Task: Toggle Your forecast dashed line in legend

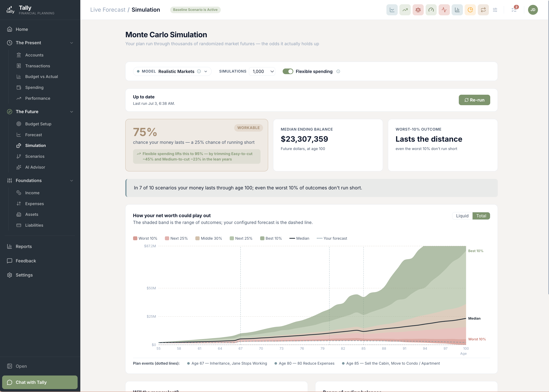Action: tap(332, 238)
